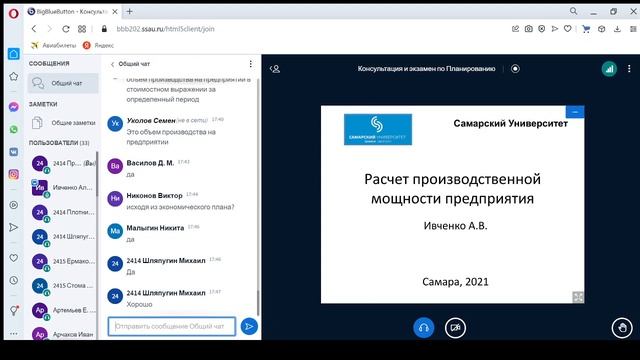Open the Яндекс bookmark

(x=98, y=45)
